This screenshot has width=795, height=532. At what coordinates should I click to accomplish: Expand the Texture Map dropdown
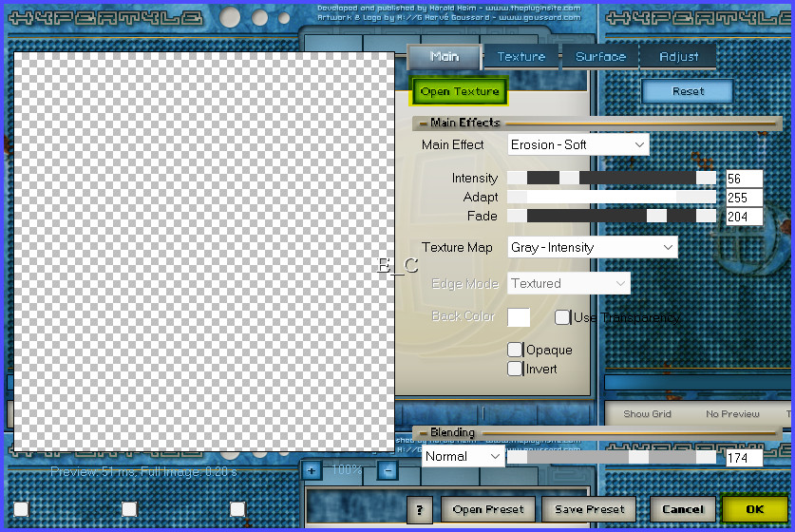tap(592, 247)
